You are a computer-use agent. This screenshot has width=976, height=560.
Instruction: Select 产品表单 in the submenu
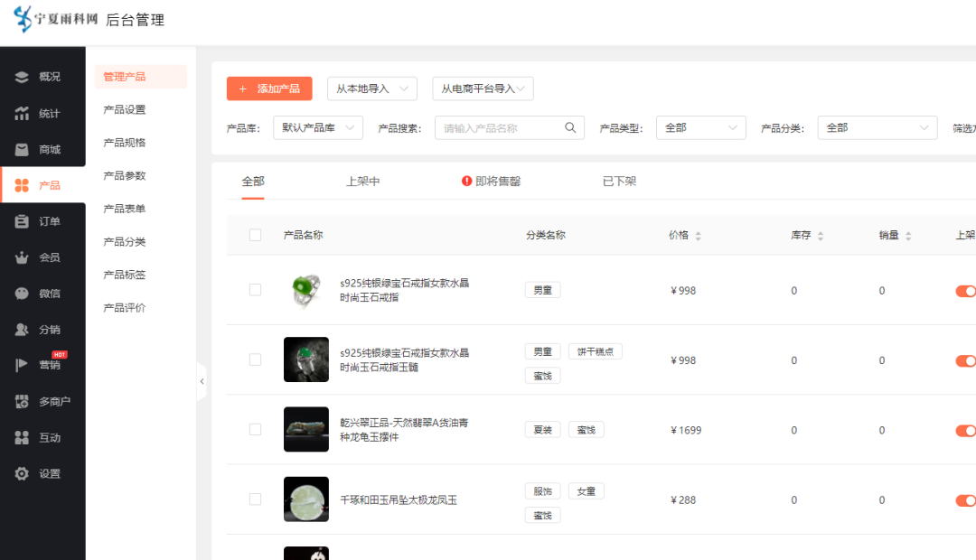pos(125,209)
